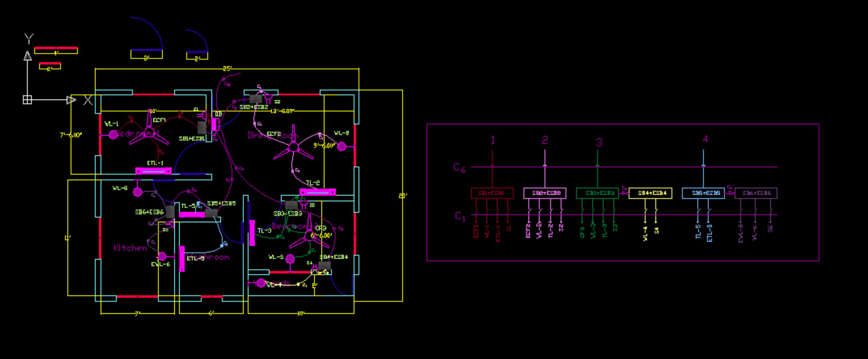Viewport: 868px width, 359px height.
Task: Select the EWL-6 lamp in Kitchen
Action: [162, 256]
